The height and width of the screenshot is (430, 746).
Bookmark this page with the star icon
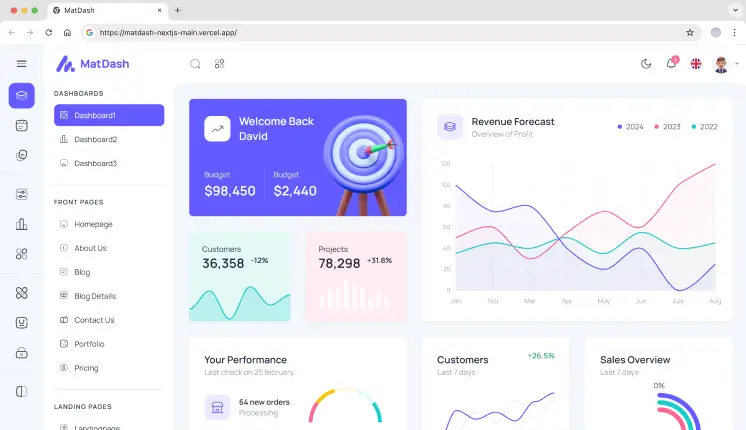[690, 32]
